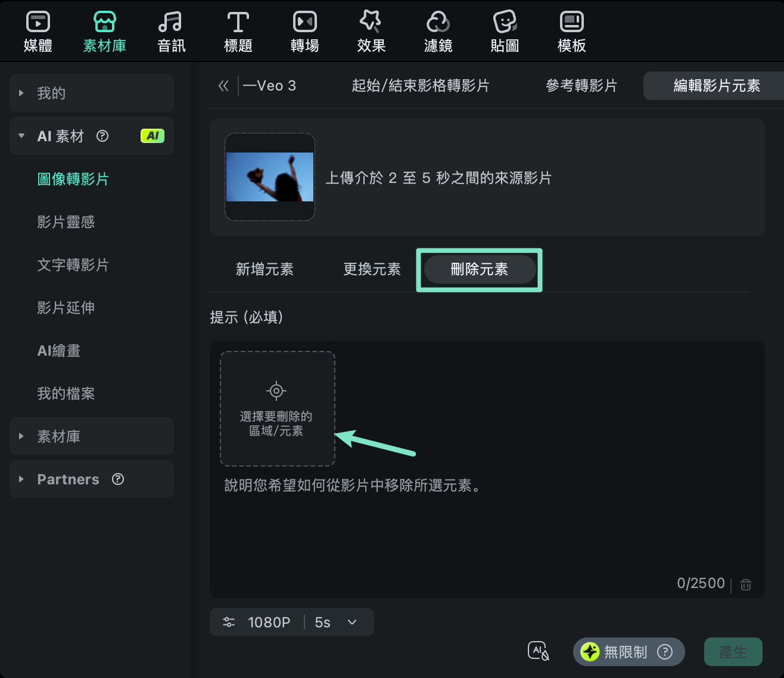Click the uploaded source video thumbnail
Viewport: 784px width, 678px height.
click(x=269, y=177)
